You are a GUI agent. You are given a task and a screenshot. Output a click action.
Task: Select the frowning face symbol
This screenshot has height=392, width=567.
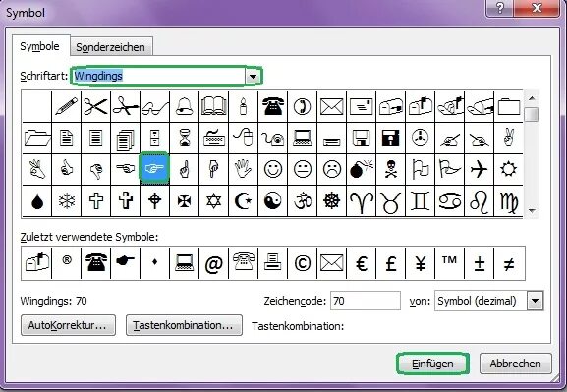331,169
